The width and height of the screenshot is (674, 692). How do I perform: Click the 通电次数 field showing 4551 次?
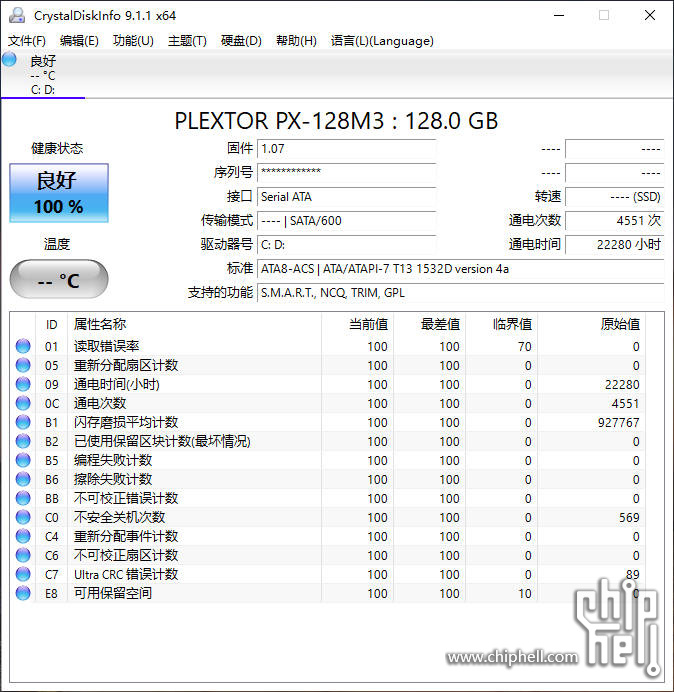614,220
